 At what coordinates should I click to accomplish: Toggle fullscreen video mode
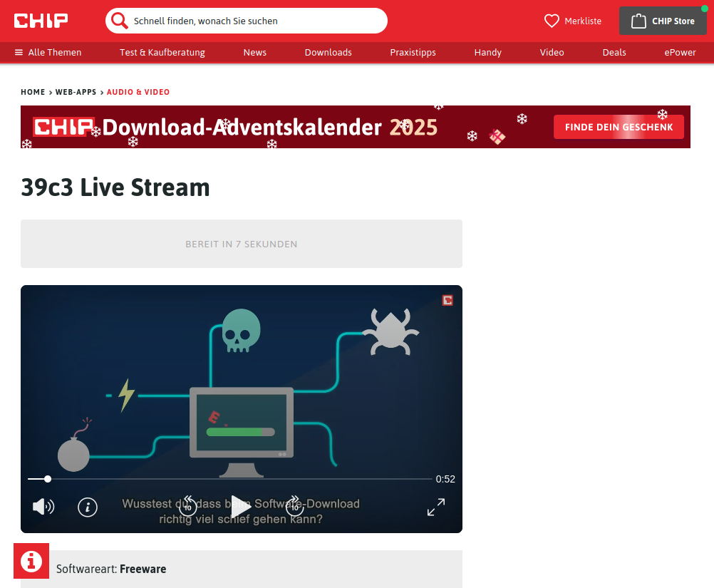tap(436, 507)
